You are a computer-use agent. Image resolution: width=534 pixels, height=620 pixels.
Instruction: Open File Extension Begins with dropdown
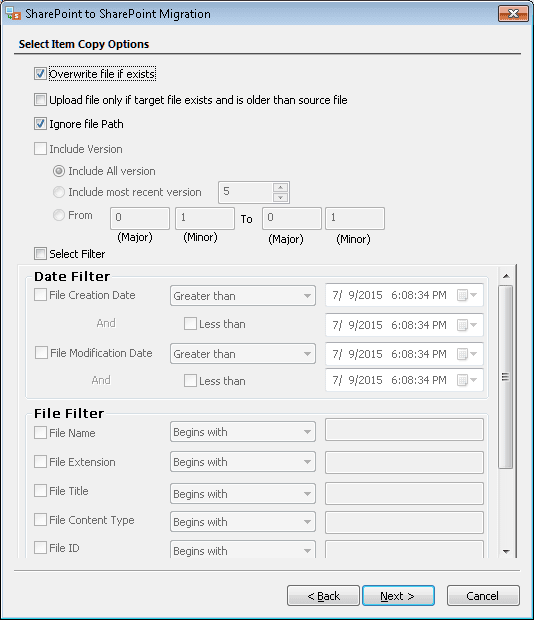(243, 462)
